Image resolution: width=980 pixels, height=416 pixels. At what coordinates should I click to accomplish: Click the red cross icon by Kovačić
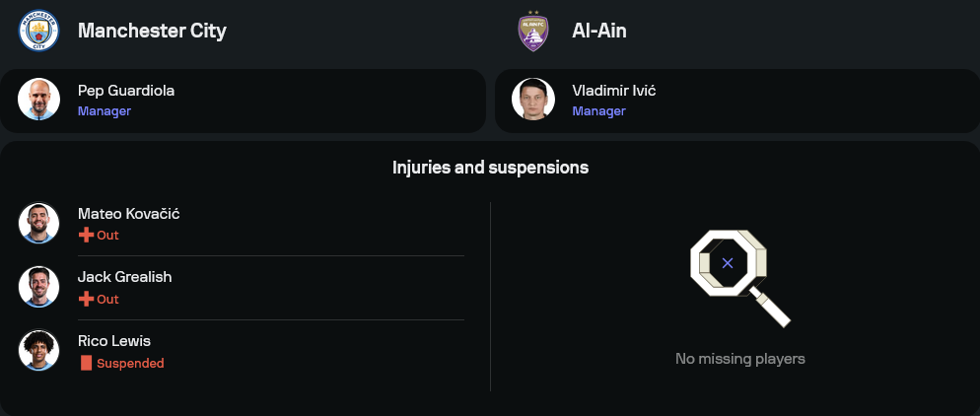(x=86, y=236)
